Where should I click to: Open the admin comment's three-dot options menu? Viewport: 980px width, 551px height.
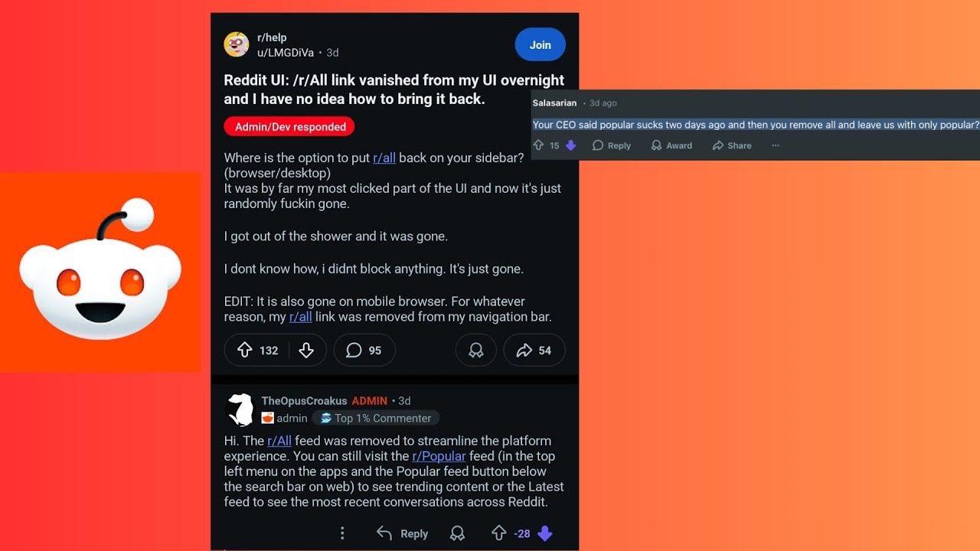click(342, 533)
